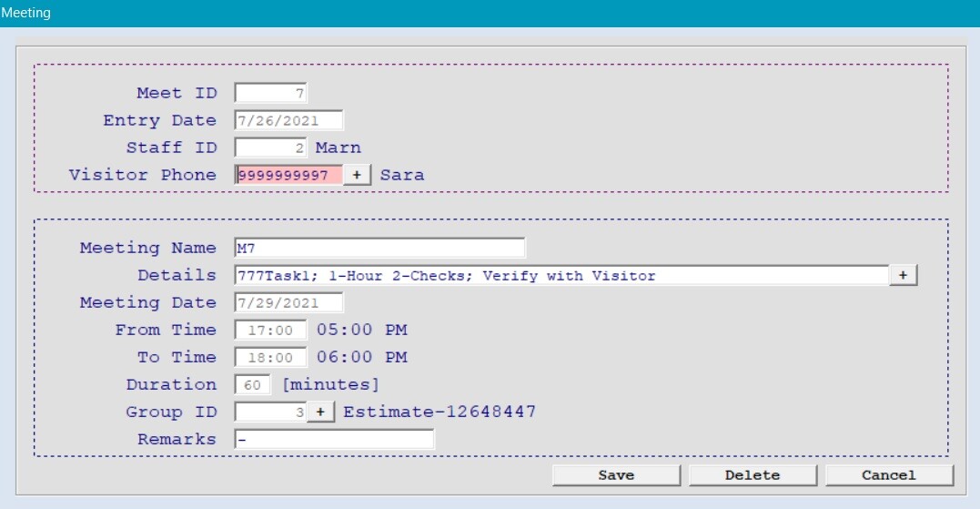This screenshot has height=509, width=980.
Task: Click the plus button beside Group ID
Action: click(x=320, y=412)
